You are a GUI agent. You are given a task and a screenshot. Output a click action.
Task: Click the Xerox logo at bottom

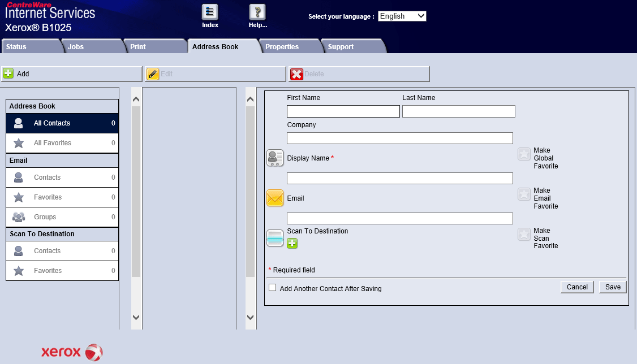72,352
